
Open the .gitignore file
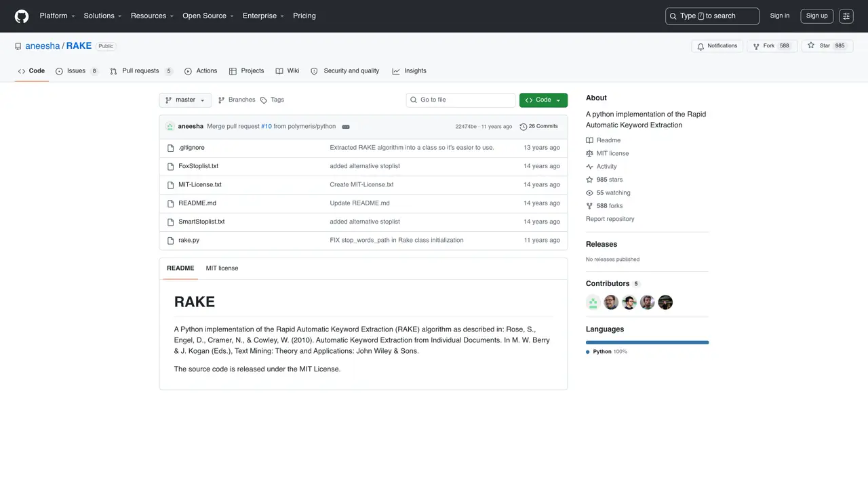coord(191,148)
